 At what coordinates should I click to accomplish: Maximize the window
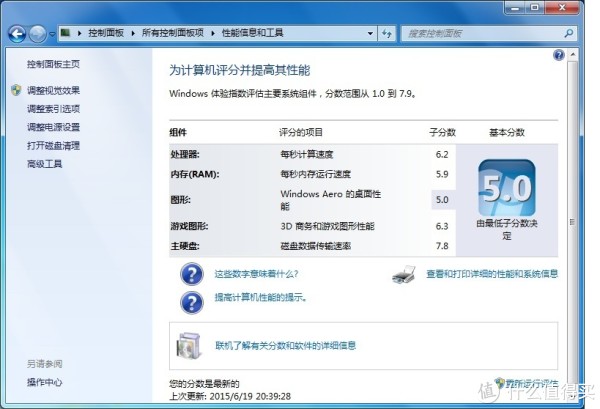click(535, 7)
